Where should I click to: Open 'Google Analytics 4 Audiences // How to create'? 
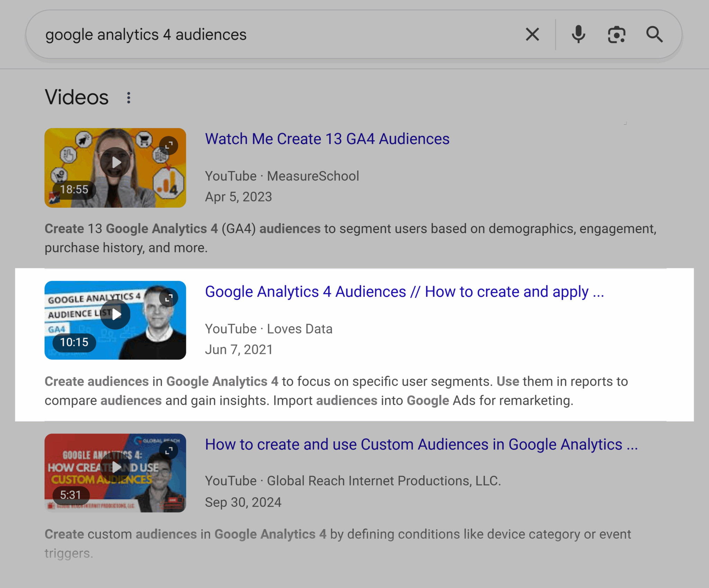pyautogui.click(x=404, y=292)
